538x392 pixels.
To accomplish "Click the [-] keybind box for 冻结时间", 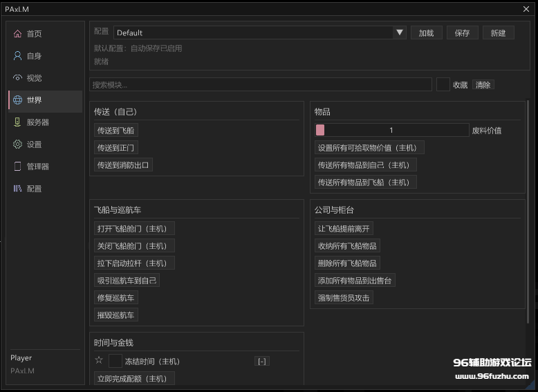I will point(262,361).
